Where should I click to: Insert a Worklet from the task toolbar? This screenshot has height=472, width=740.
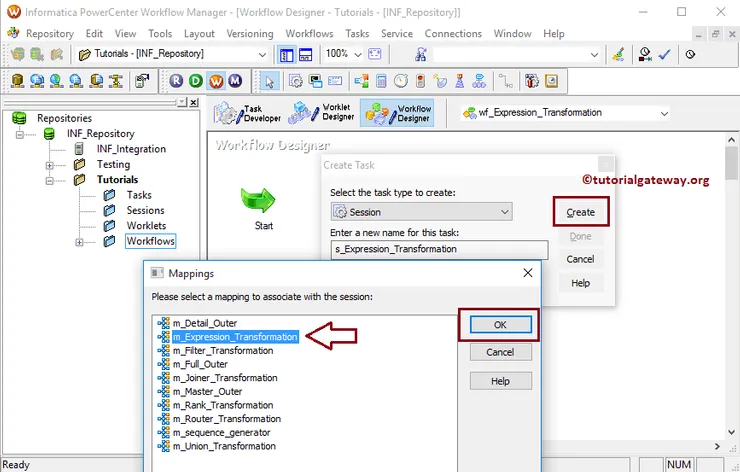coord(479,81)
